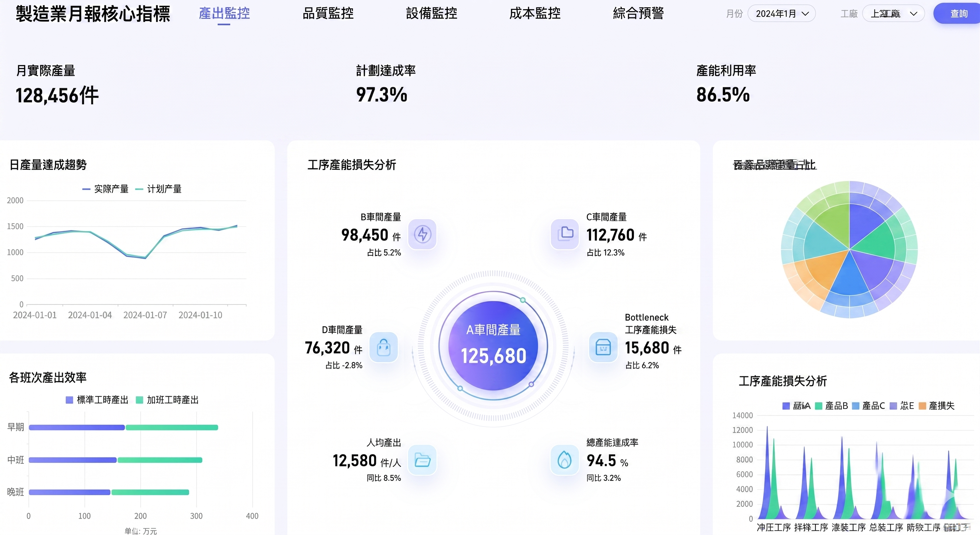Switch to the 品質監控 tab
The height and width of the screenshot is (535, 980).
coord(328,14)
